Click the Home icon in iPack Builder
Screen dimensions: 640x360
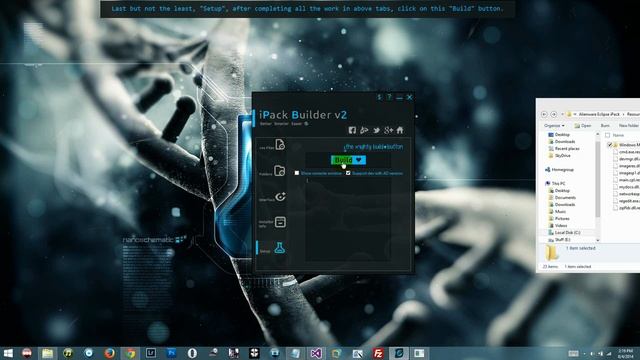[x=400, y=130]
